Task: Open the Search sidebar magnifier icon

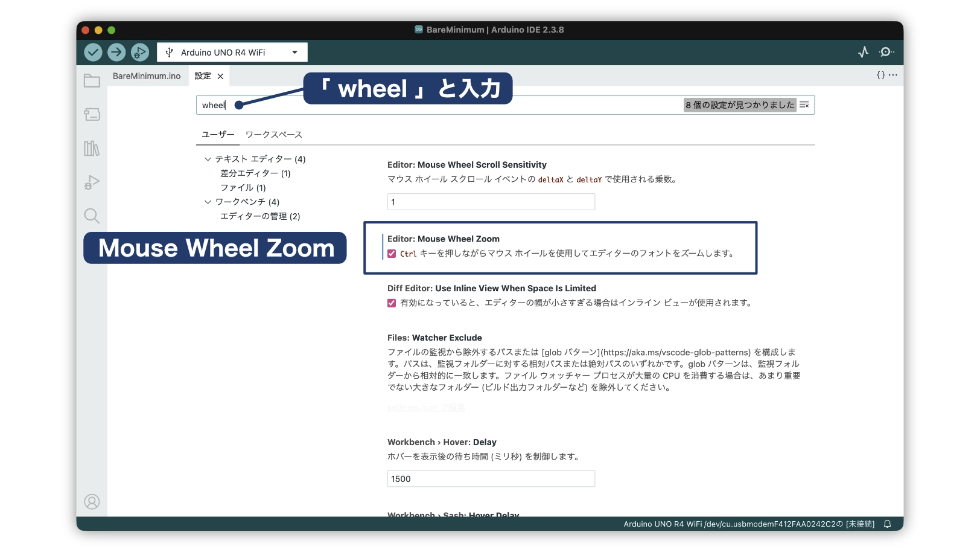Action: coord(92,216)
